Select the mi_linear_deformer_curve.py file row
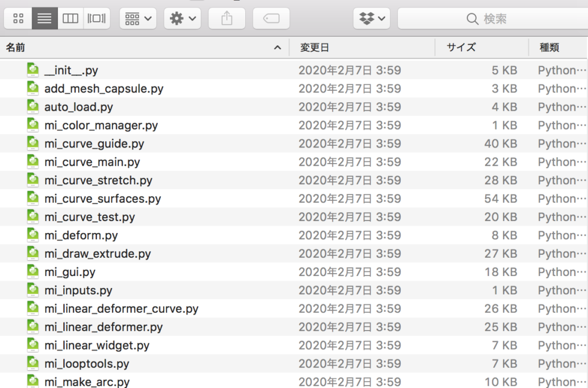 [121, 309]
